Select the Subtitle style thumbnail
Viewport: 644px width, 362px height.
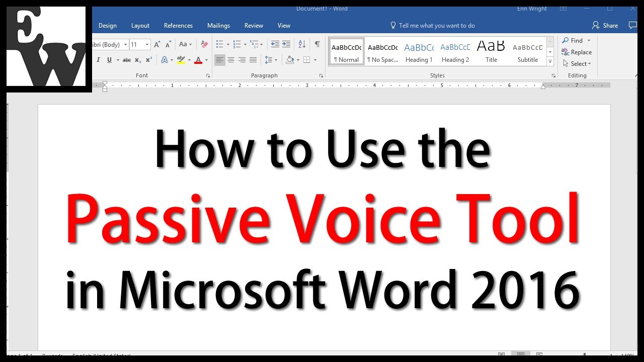(528, 53)
